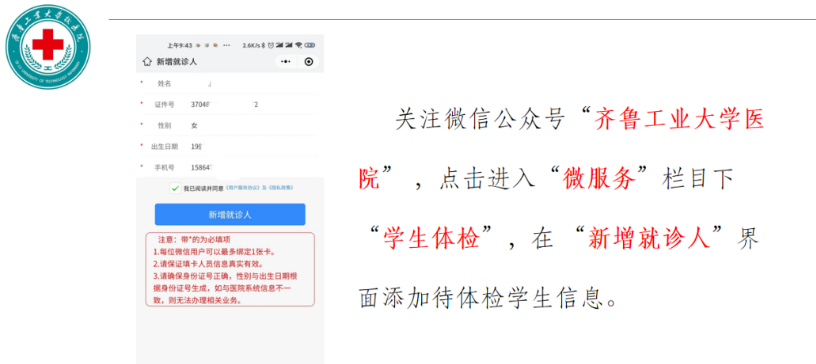The width and height of the screenshot is (816, 364).
Task: Open the mini program three-dots menu
Action: tap(286, 61)
